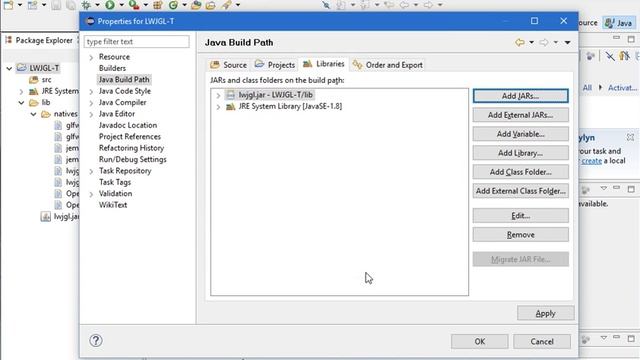Activate the Package Explorer view tab
This screenshot has height=360, width=640.
(39, 40)
